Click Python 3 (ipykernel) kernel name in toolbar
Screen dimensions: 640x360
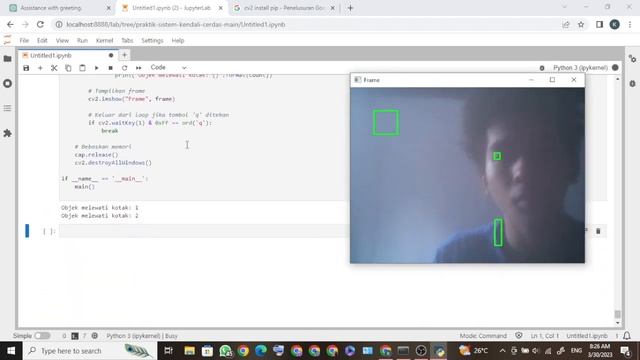[580, 68]
